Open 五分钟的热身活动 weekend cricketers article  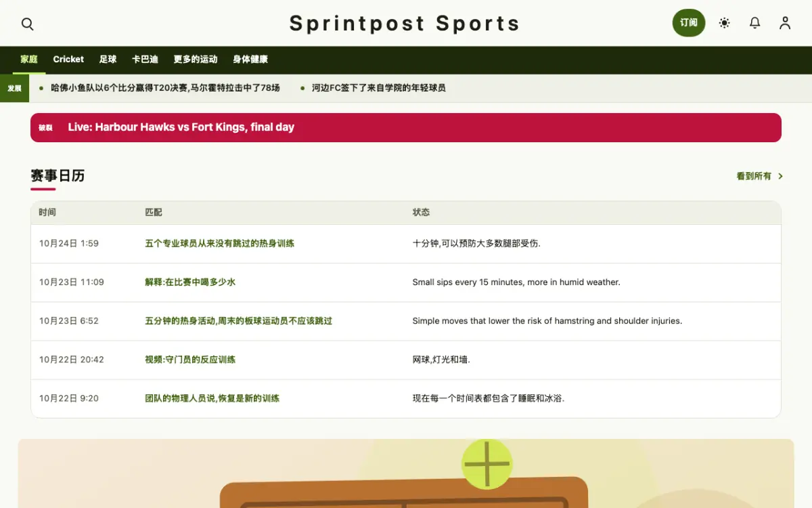pos(239,321)
